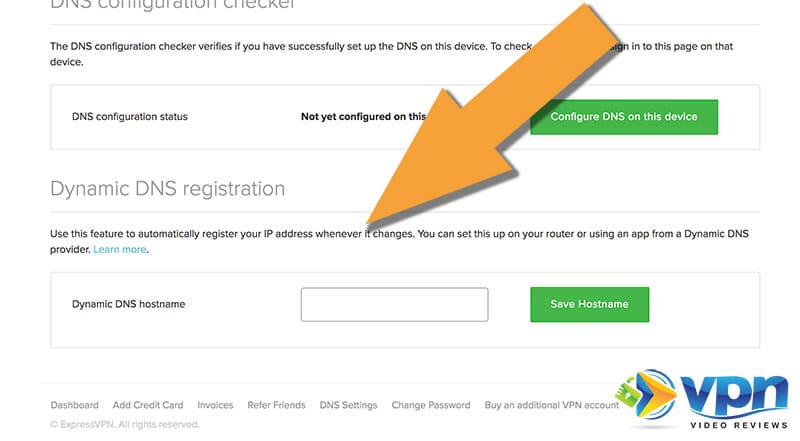Click the DNS configuration status label
The width and height of the screenshot is (800, 441).
point(130,116)
